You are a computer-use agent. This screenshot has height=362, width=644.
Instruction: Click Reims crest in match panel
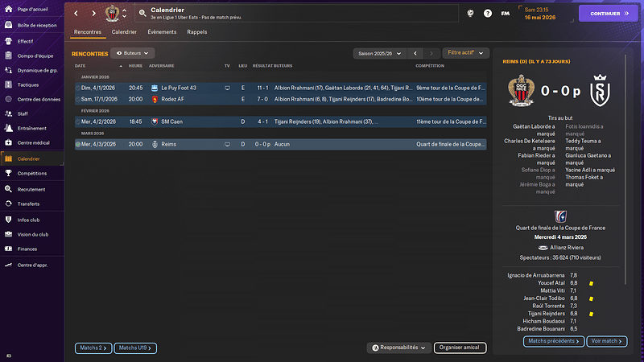pos(600,91)
